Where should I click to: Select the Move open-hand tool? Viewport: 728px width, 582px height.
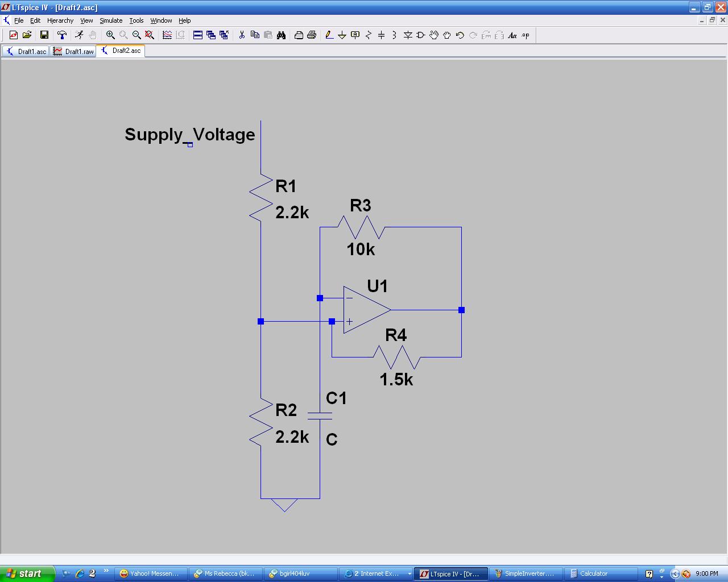pos(434,35)
